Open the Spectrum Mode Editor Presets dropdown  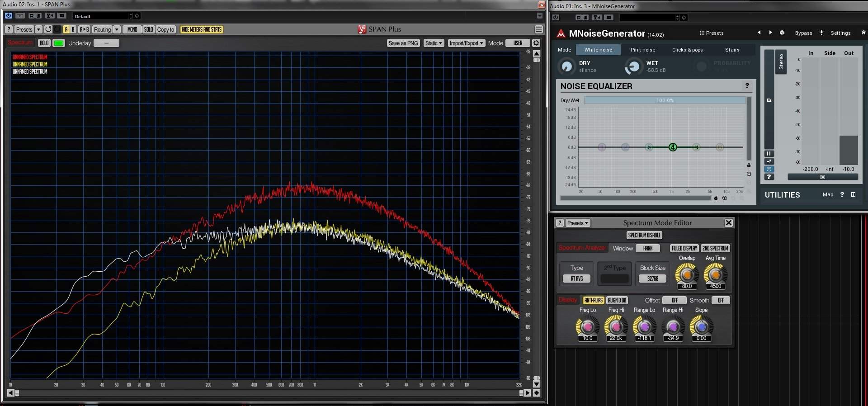[577, 223]
